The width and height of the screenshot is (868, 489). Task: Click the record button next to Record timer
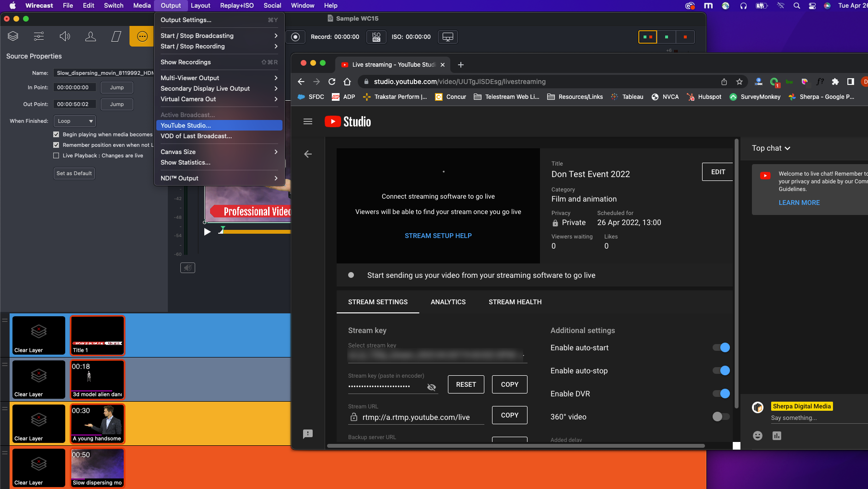pyautogui.click(x=296, y=37)
